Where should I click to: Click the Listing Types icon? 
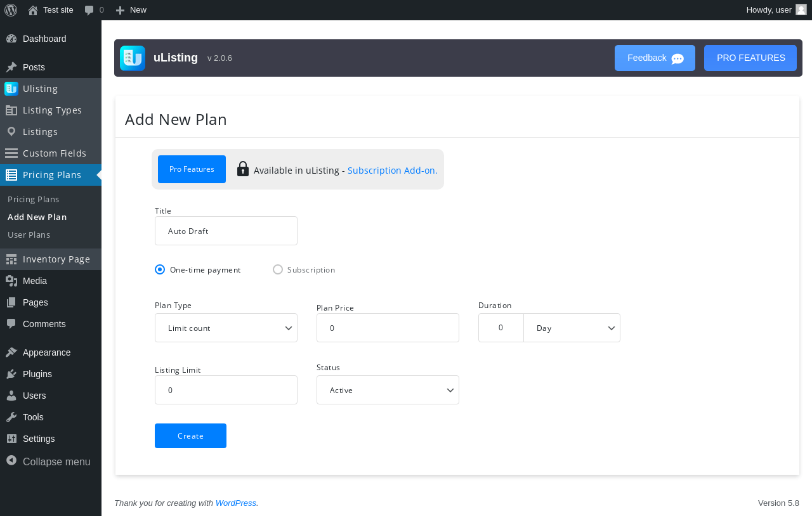point(11,110)
